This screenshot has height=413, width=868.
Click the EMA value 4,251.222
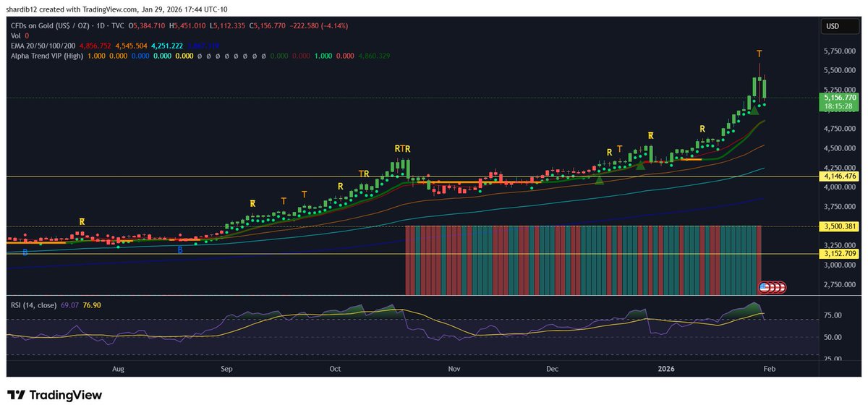coord(166,44)
